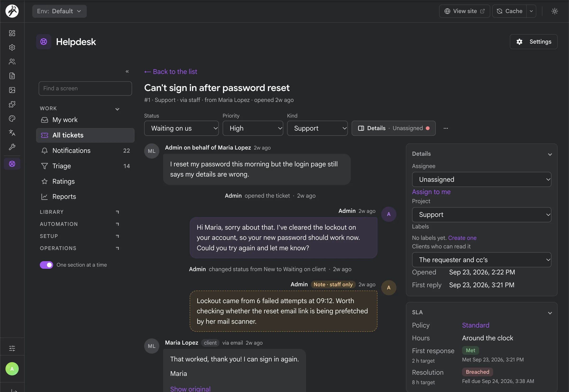Go to Triage in the Work menu
Viewport: 569px width, 392px height.
coord(85,166)
